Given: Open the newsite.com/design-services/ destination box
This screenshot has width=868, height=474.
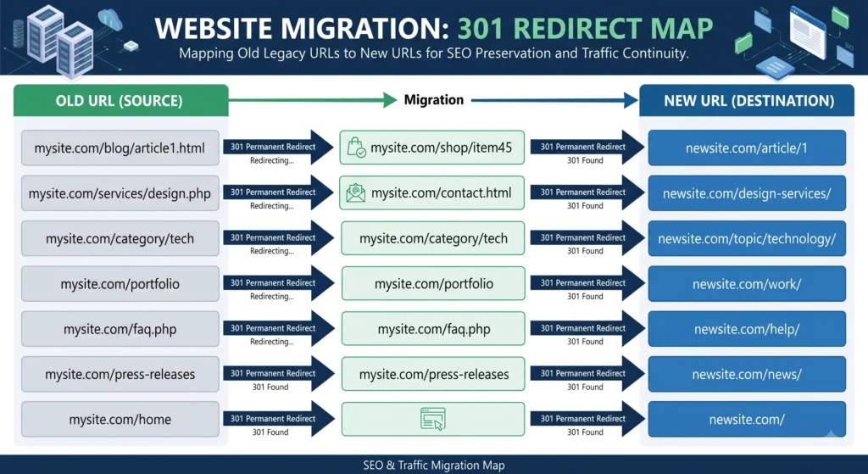Looking at the screenshot, I should pos(747,193).
